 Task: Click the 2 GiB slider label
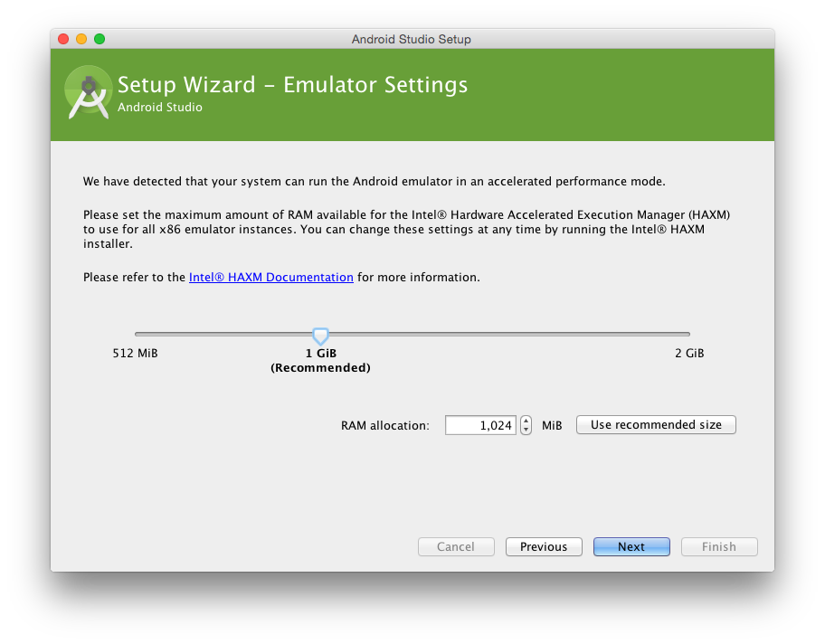click(x=689, y=353)
